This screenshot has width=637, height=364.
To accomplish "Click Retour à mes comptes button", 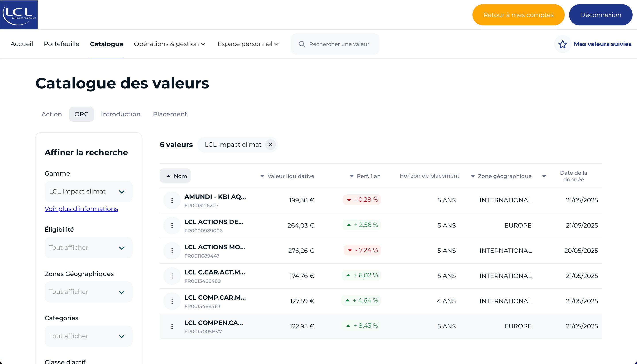I will [518, 15].
